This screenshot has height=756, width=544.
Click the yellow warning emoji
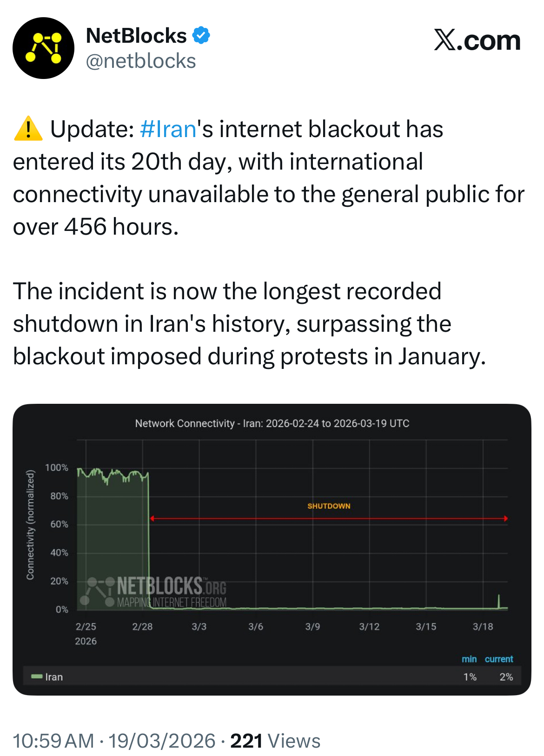(28, 129)
